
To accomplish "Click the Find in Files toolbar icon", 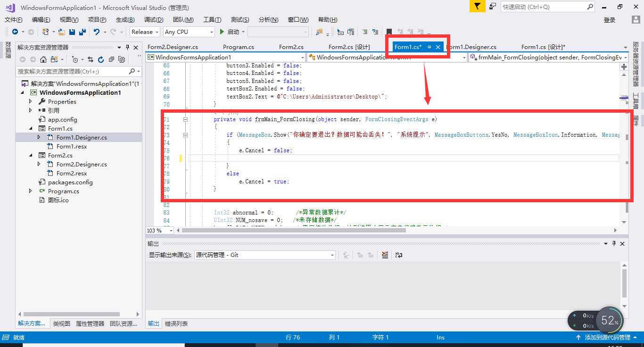I will 319,32.
